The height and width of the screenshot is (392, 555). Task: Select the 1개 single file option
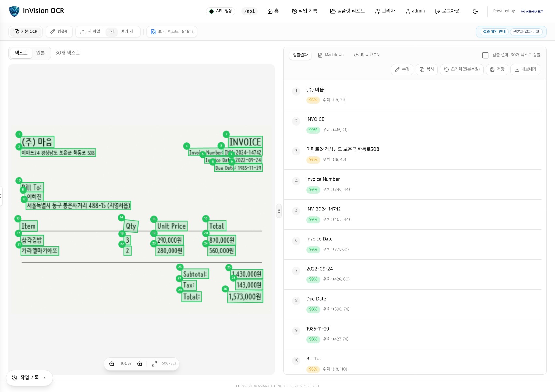point(112,32)
